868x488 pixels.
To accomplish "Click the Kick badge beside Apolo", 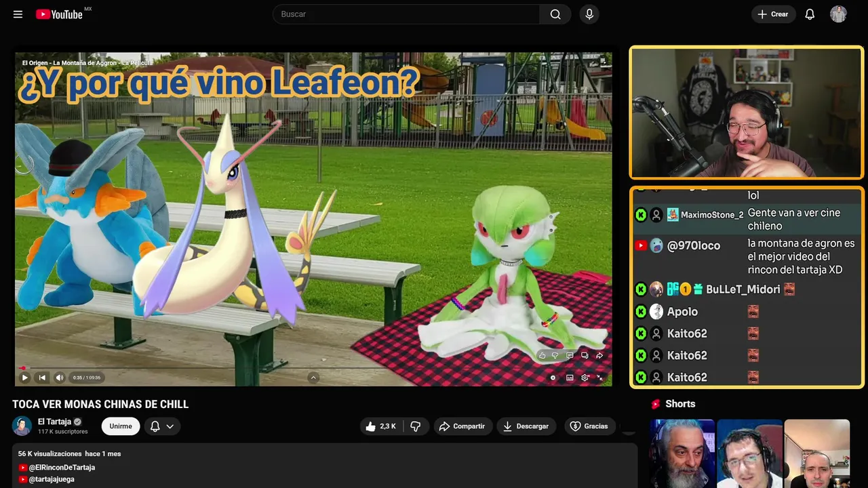I will click(641, 312).
